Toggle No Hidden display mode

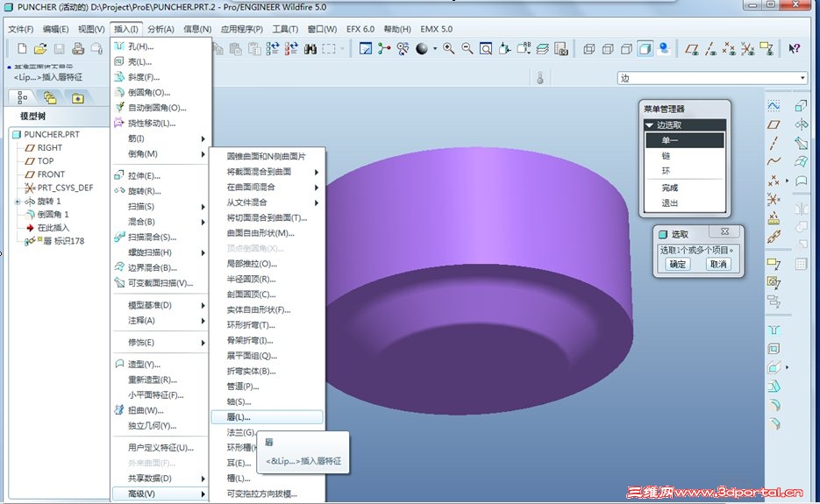tap(626, 49)
